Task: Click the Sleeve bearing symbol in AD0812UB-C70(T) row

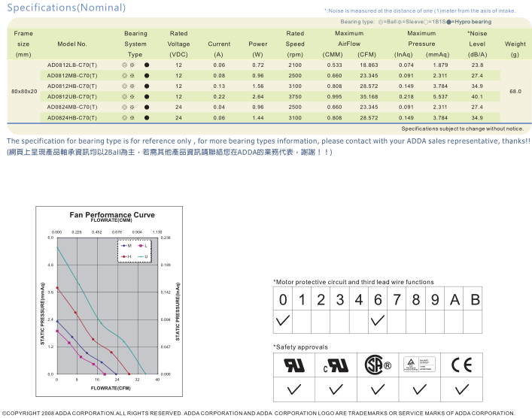Action: (132, 97)
